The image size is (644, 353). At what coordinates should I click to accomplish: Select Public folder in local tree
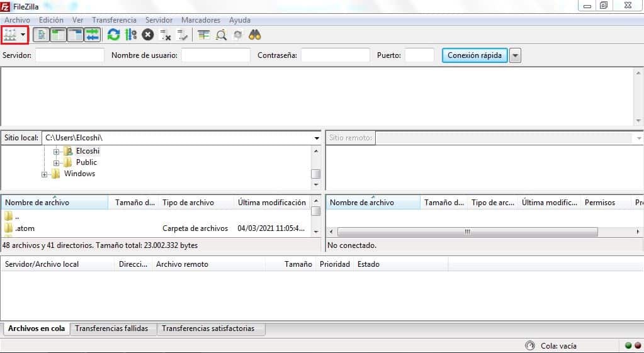(x=86, y=162)
